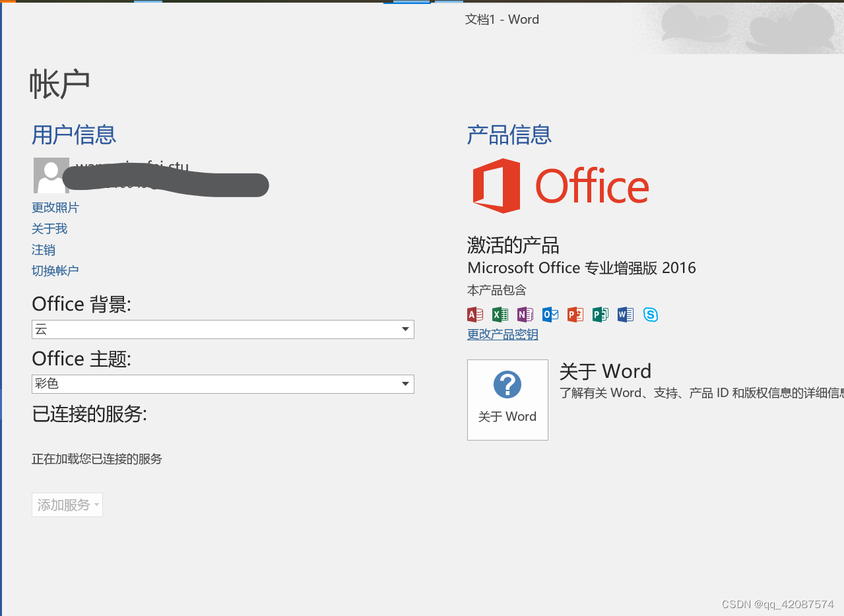This screenshot has height=616, width=844.
Task: Click 切换帐户 to switch account
Action: [55, 270]
